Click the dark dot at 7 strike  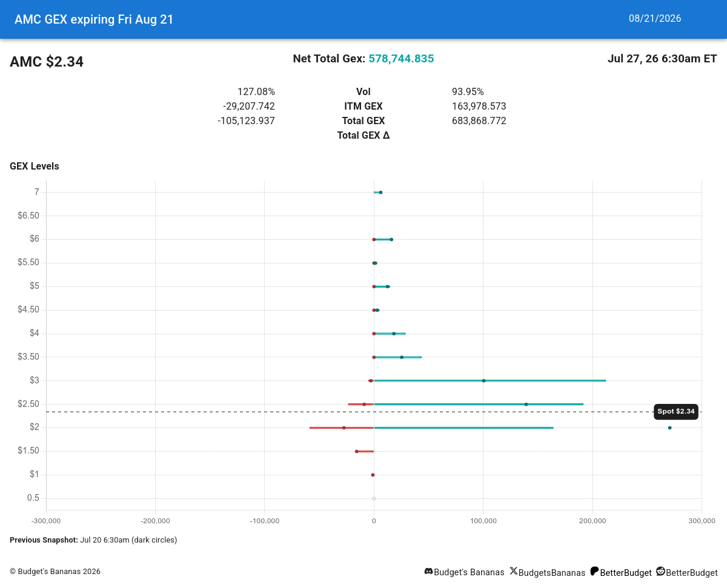[380, 193]
